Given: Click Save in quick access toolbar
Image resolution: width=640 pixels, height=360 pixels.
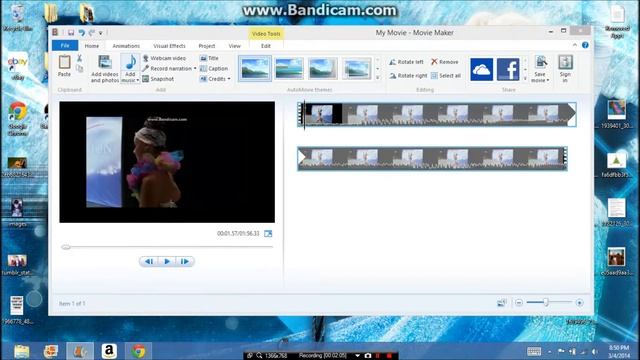Looking at the screenshot, I should [71, 32].
